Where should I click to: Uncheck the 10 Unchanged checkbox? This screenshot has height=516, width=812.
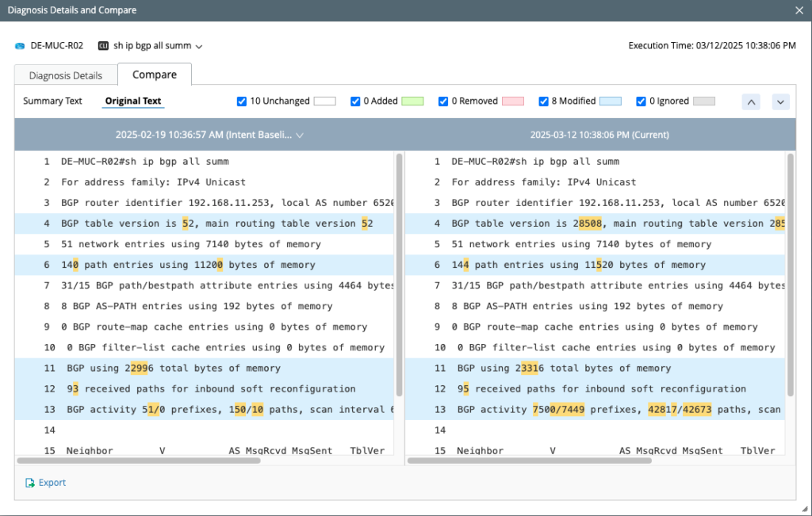(242, 101)
